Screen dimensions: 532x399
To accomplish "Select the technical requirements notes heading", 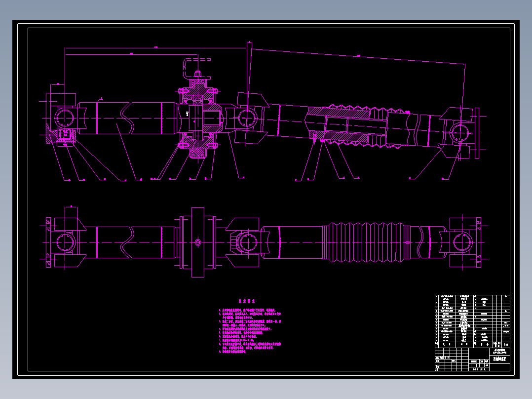I will [247, 301].
